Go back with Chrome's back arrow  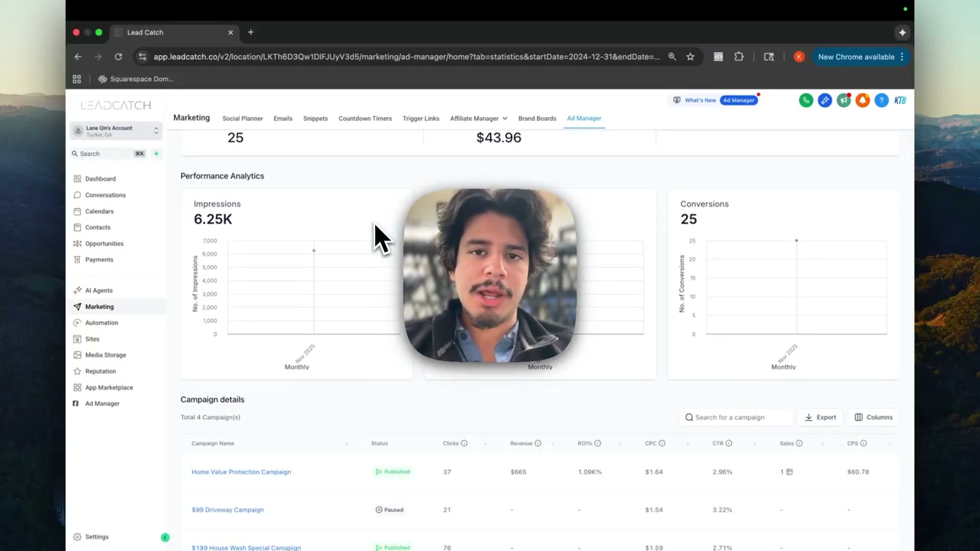[x=78, y=57]
